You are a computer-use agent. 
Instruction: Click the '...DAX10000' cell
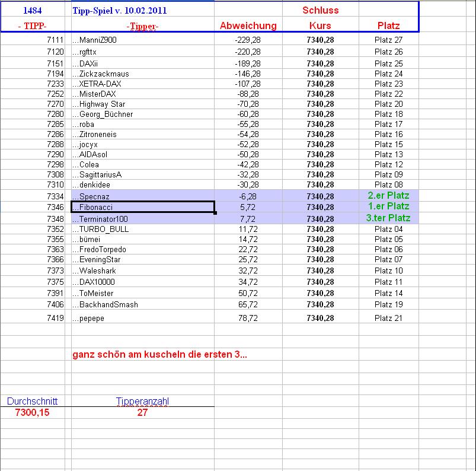pos(143,282)
